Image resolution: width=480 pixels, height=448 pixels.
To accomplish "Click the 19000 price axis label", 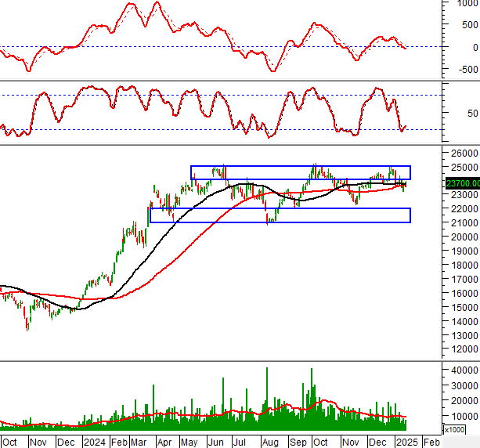I will tap(464, 251).
